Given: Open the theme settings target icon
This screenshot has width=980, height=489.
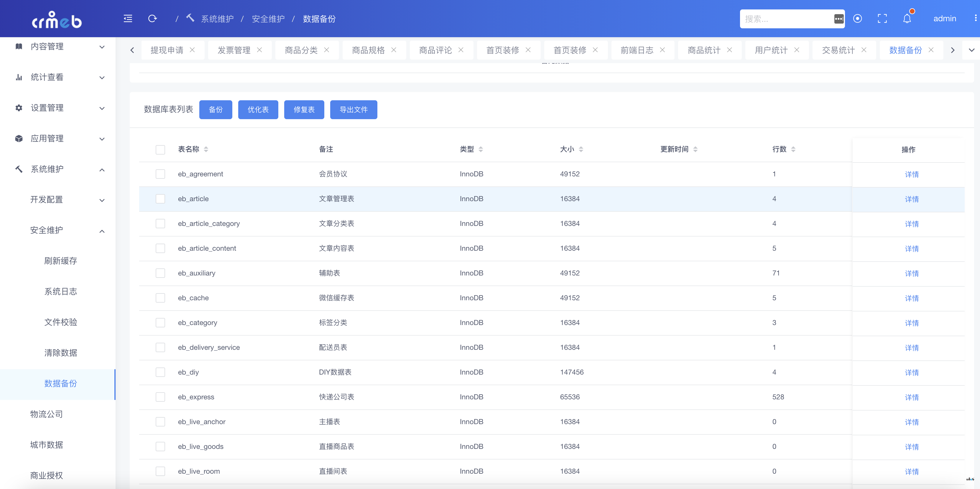Looking at the screenshot, I should tap(857, 19).
